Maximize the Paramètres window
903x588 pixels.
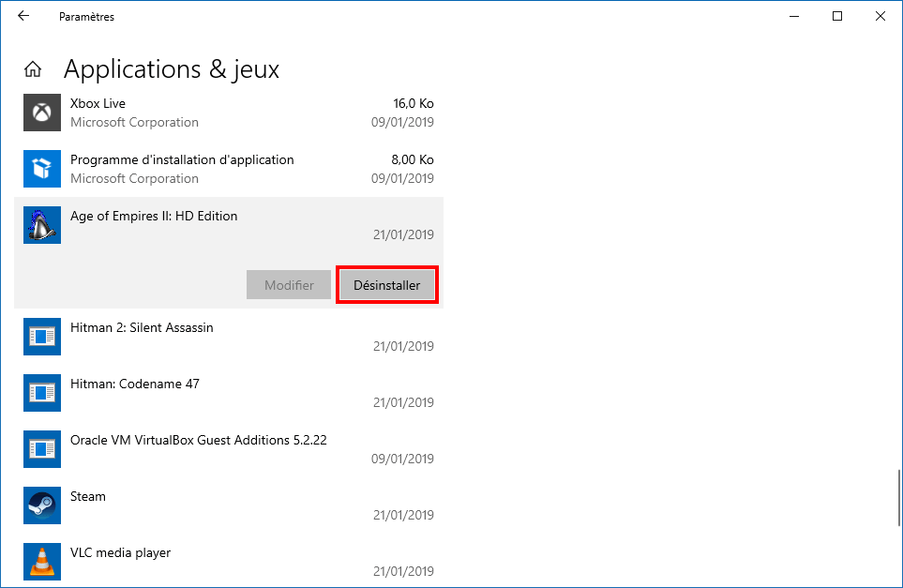(837, 16)
